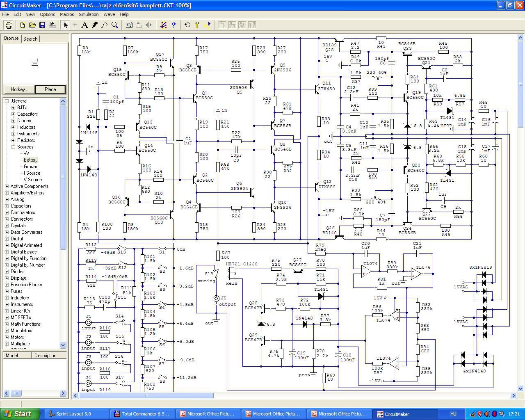
Task: Click the schematic horizontal scrollbar thumb
Action: (x=146, y=395)
